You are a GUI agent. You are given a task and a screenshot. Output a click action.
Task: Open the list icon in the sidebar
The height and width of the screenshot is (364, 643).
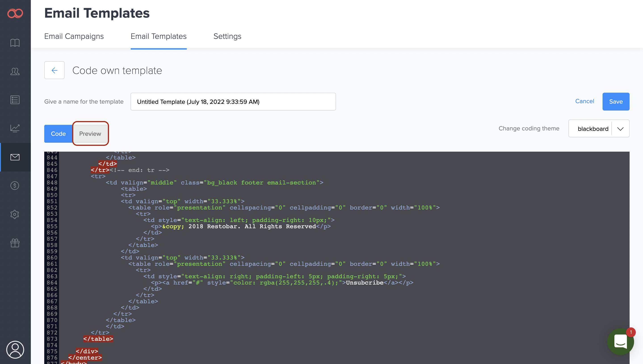(15, 100)
